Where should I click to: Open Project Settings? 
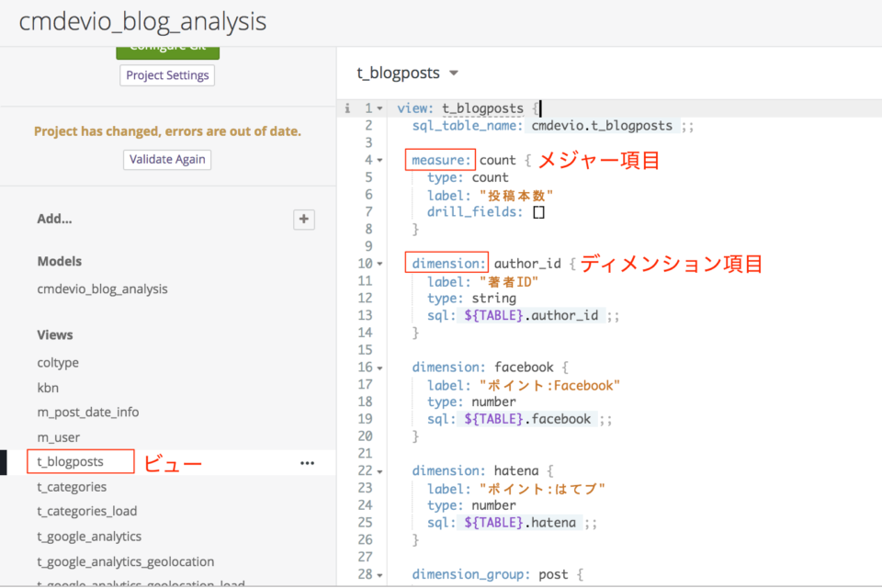point(166,74)
